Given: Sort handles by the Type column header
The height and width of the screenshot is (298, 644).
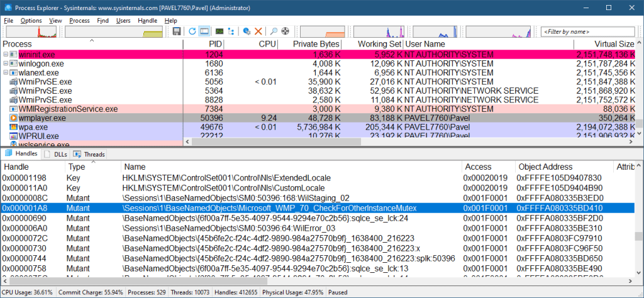Looking at the screenshot, I should pyautogui.click(x=93, y=167).
